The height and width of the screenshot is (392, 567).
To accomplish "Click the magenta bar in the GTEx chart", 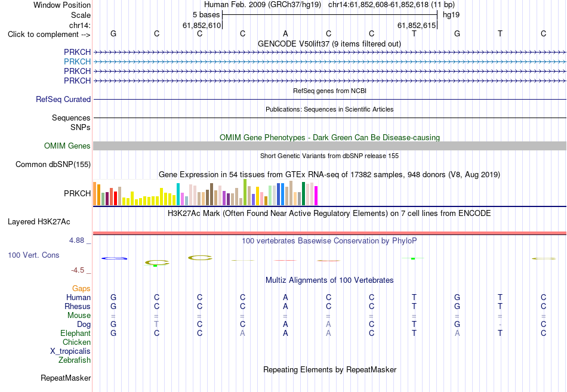I will point(316,196).
